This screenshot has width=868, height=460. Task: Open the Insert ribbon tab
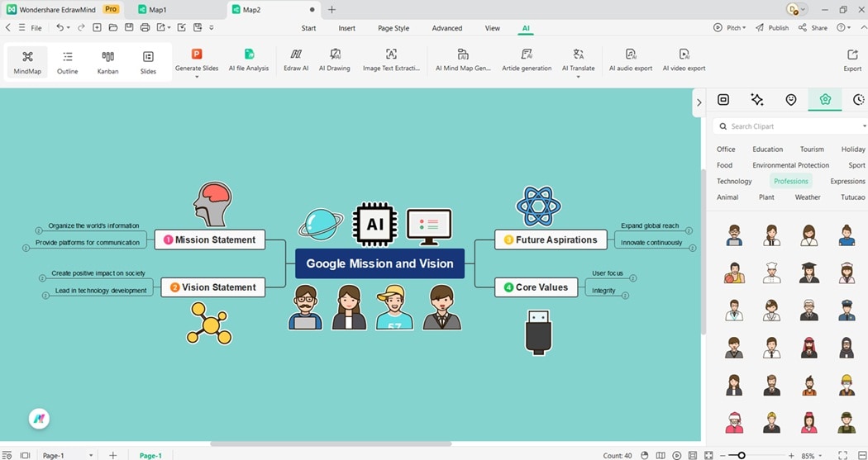[x=347, y=28]
